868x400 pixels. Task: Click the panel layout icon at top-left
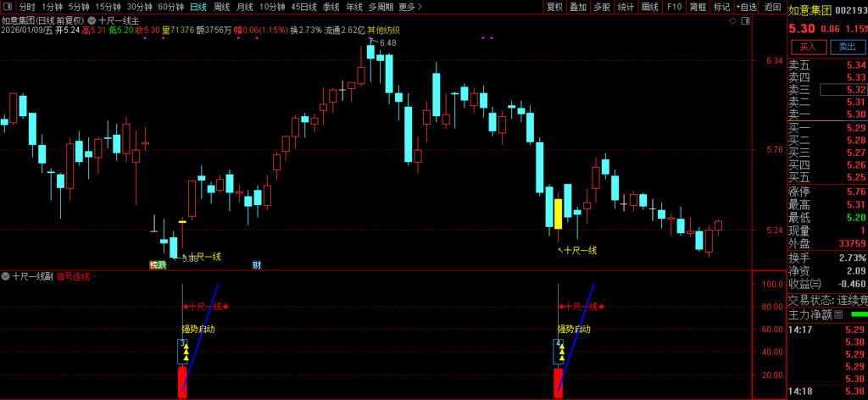(x=8, y=7)
